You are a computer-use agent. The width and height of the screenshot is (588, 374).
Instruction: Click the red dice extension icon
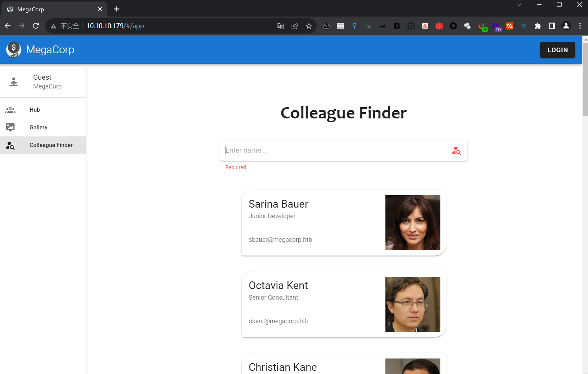click(439, 26)
